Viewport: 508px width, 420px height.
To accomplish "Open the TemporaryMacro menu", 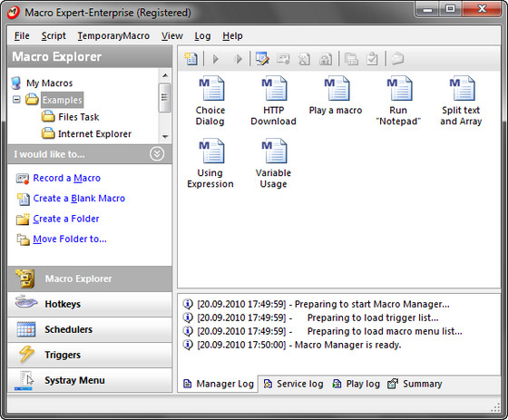I will click(113, 35).
